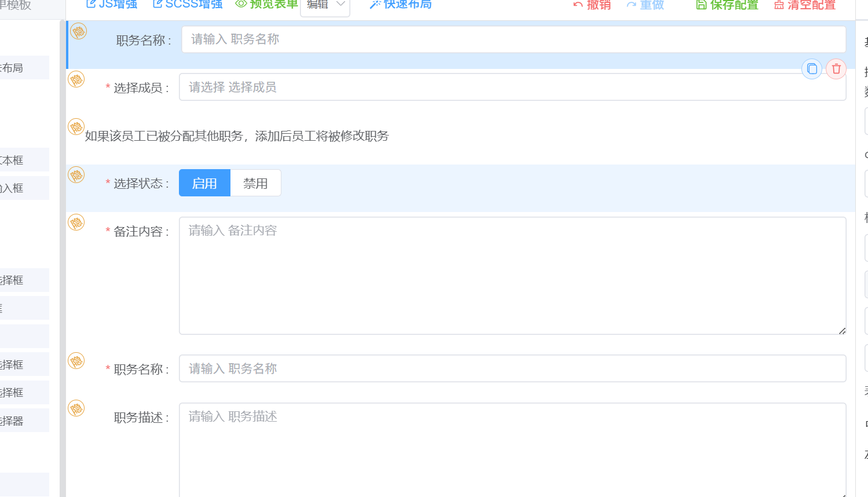This screenshot has height=497, width=868.
Task: Click the copy icon on the selected field
Action: 812,69
